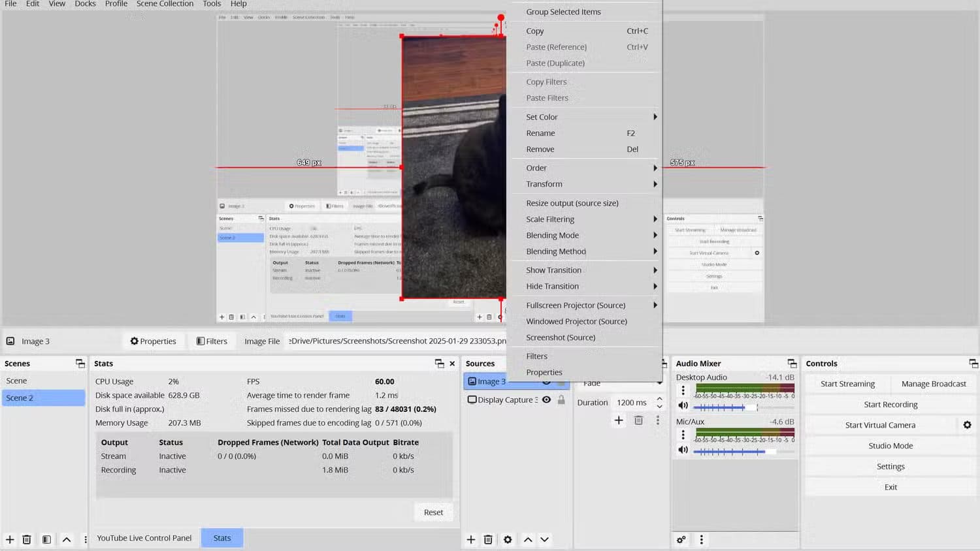Pop out the Stats dock

pyautogui.click(x=440, y=363)
